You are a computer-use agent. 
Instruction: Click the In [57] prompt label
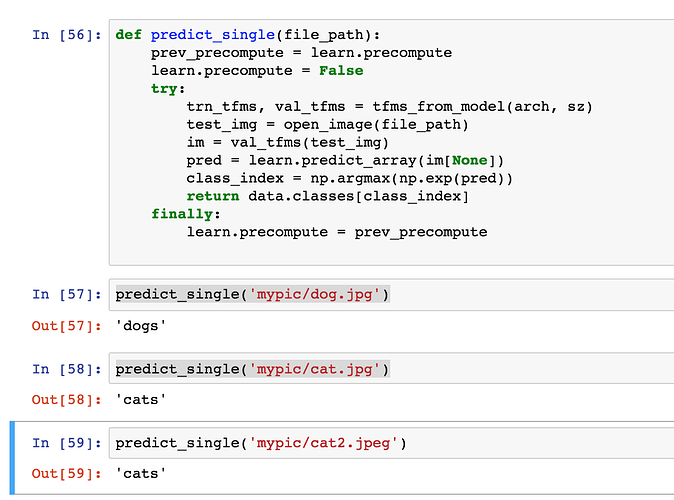[66, 294]
